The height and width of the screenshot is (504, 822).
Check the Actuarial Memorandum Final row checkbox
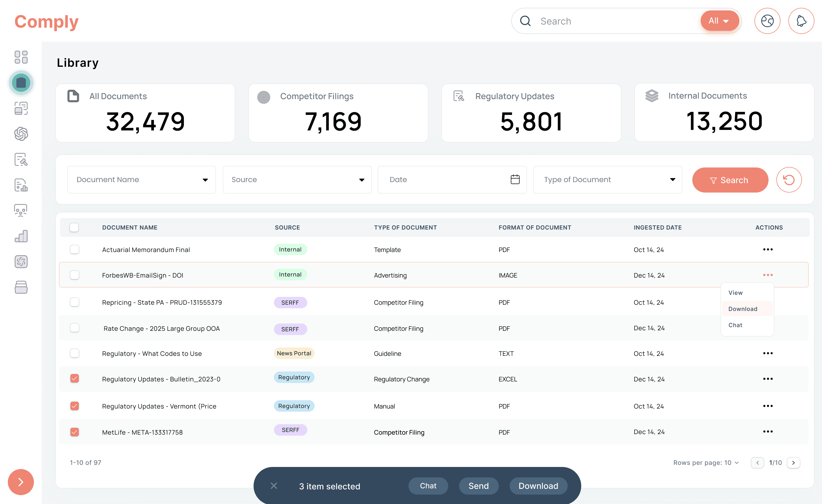pyautogui.click(x=74, y=249)
